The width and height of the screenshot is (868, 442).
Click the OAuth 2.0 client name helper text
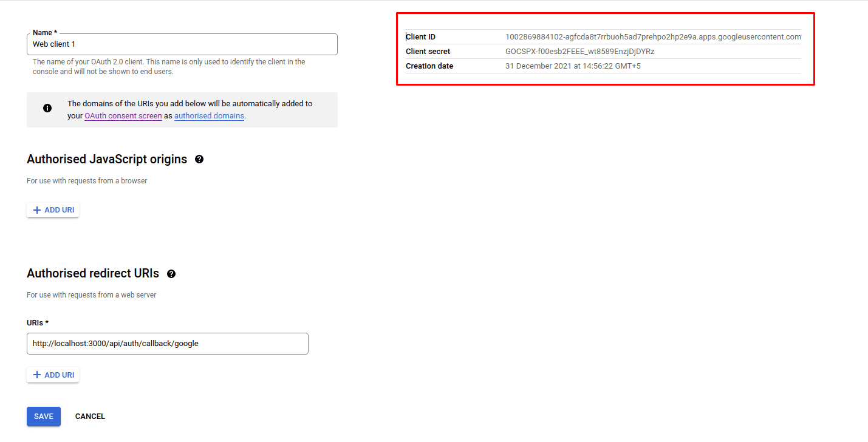point(169,67)
